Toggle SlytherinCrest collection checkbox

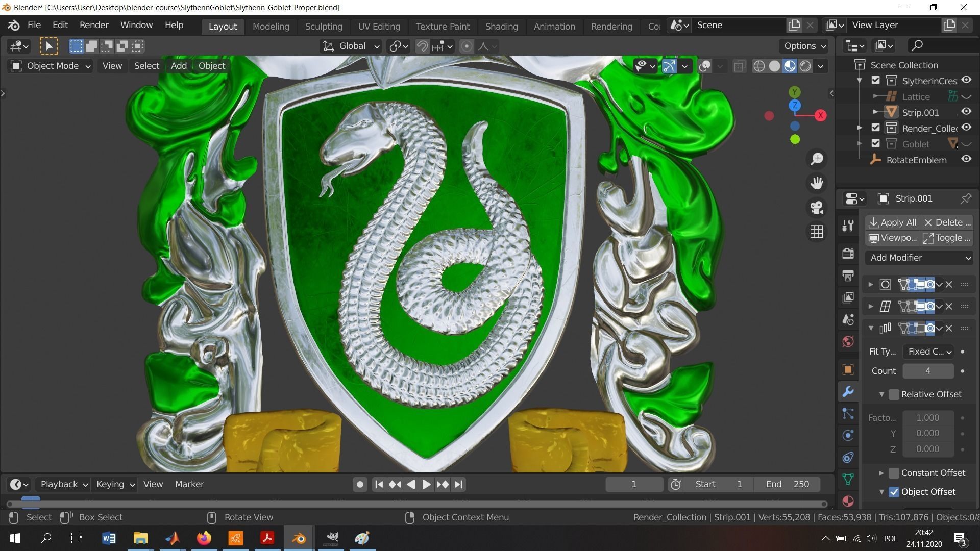875,80
